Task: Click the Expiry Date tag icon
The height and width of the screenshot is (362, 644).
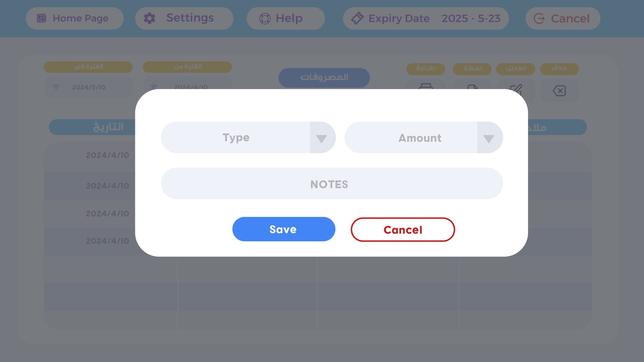Action: coord(358,18)
